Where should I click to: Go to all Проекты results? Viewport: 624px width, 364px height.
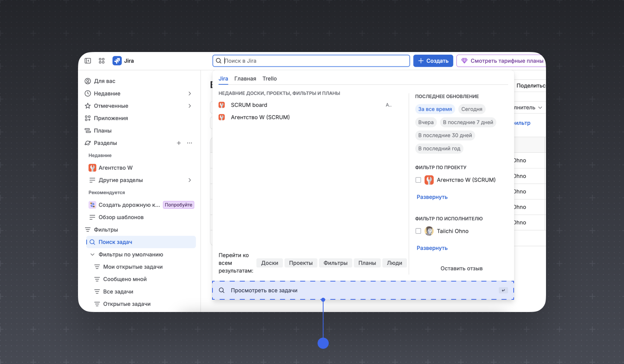click(x=301, y=263)
